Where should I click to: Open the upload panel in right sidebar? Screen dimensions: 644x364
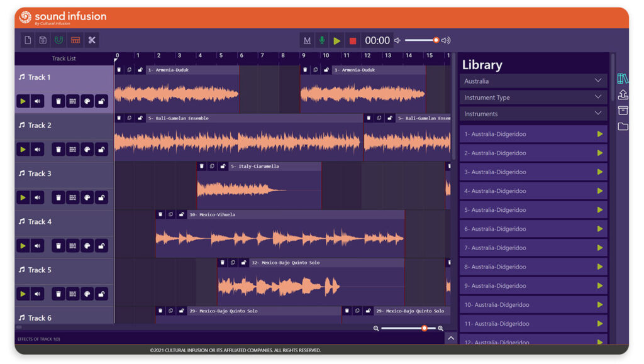tap(623, 95)
